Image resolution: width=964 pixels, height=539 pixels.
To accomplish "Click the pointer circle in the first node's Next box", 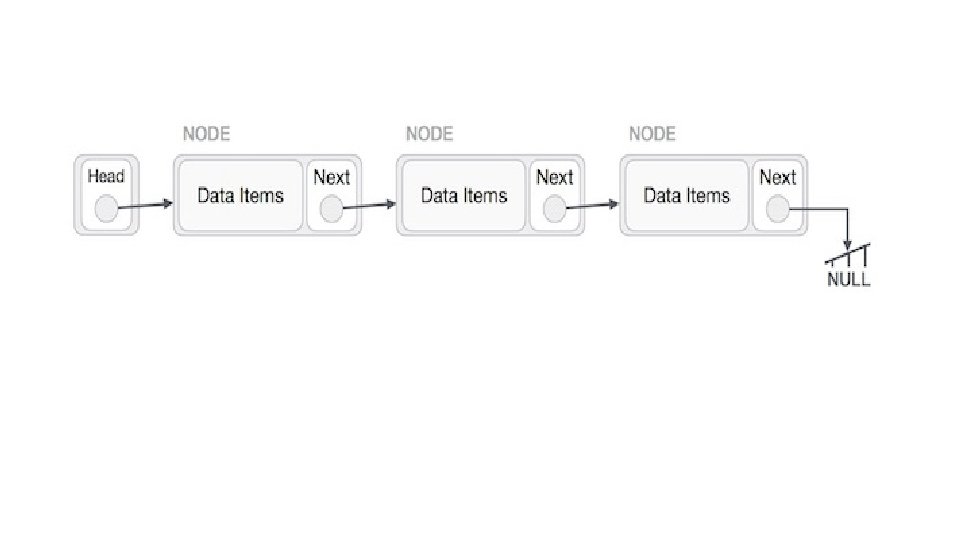I will click(332, 209).
